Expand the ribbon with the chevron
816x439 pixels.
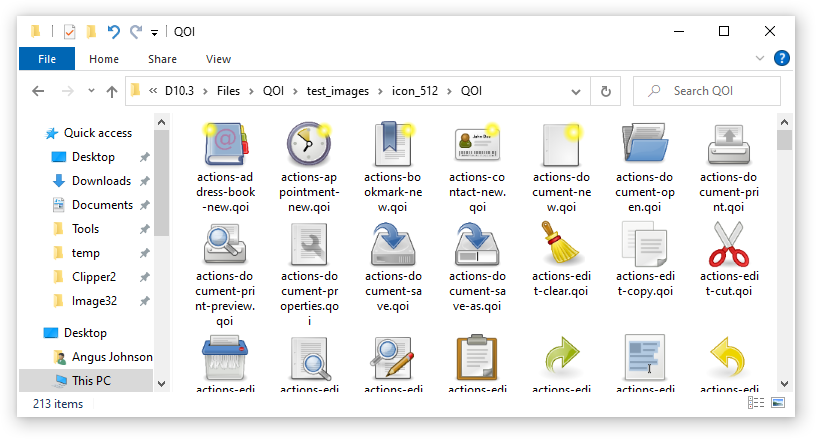(760, 58)
